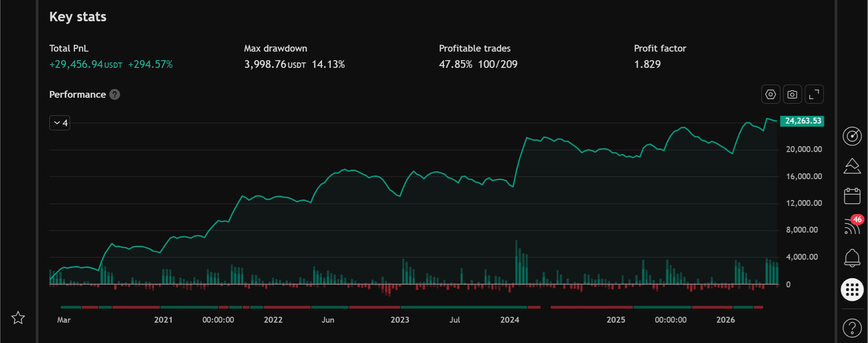Open the chart settings hexagon icon
The height and width of the screenshot is (343, 868).
pyautogui.click(x=770, y=95)
